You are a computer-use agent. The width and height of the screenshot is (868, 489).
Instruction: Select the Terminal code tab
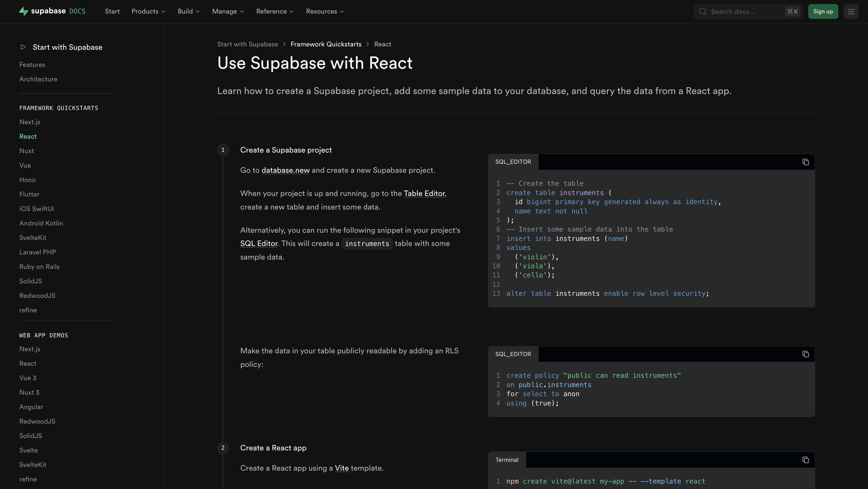coord(507,460)
